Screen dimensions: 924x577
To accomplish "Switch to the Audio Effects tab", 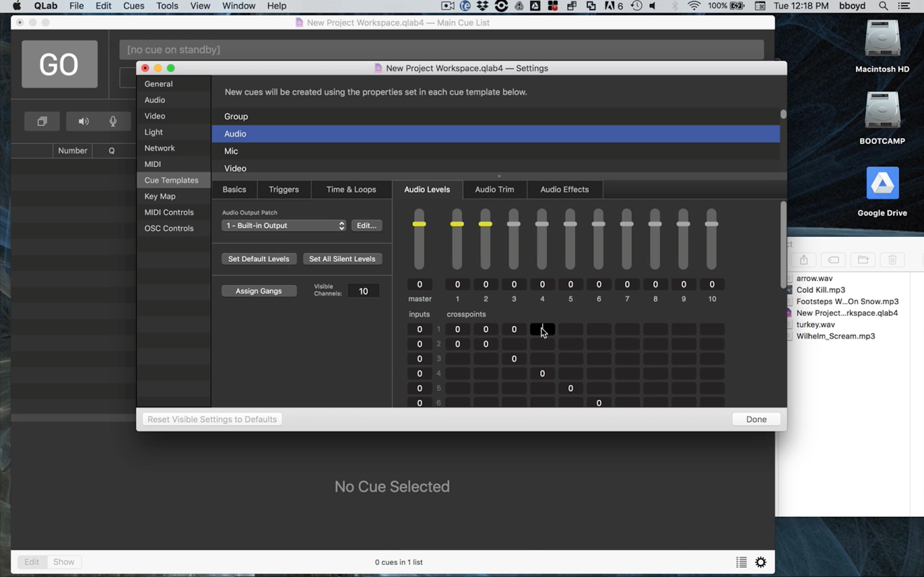I will (564, 189).
